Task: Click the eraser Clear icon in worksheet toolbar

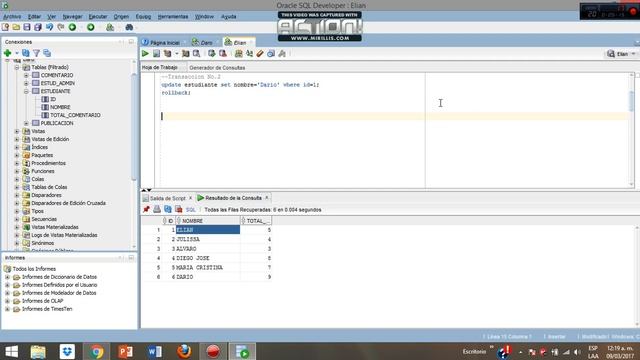Action: [260, 53]
